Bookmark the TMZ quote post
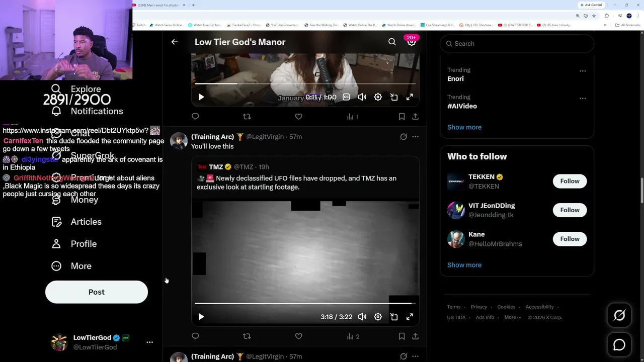Image resolution: width=644 pixels, height=362 pixels. pyautogui.click(x=401, y=336)
